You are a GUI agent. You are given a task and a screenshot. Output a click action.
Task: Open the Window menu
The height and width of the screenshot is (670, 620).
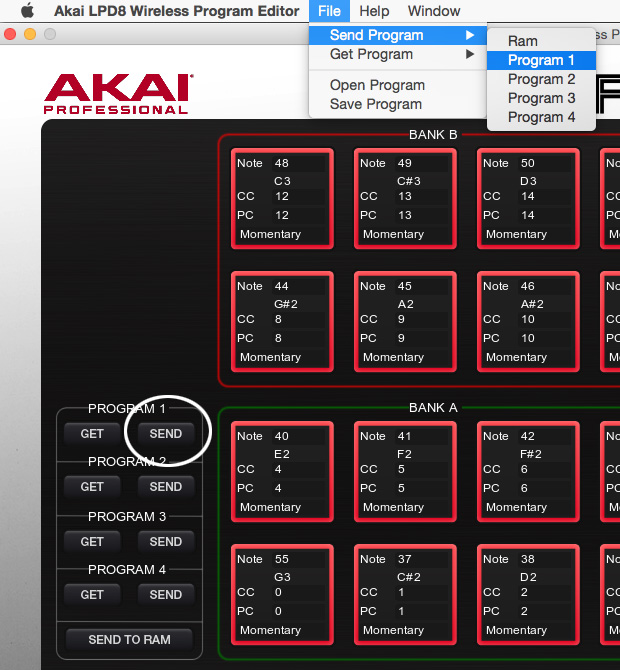[x=434, y=11]
